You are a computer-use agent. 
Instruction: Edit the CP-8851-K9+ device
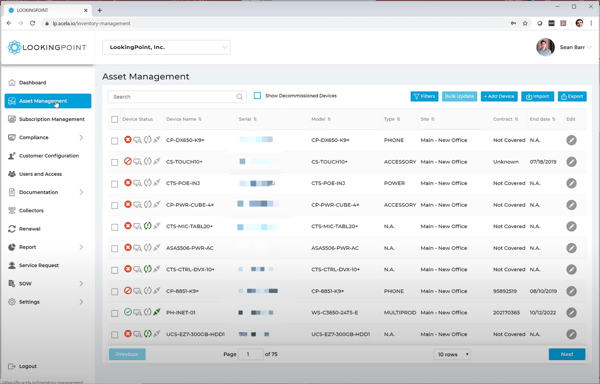tap(571, 291)
